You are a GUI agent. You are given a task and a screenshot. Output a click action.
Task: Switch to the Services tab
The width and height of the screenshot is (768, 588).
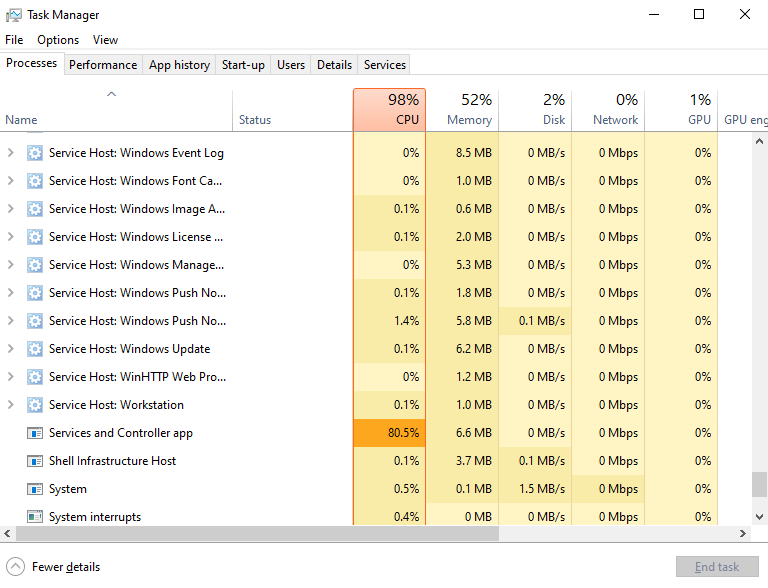pos(384,65)
